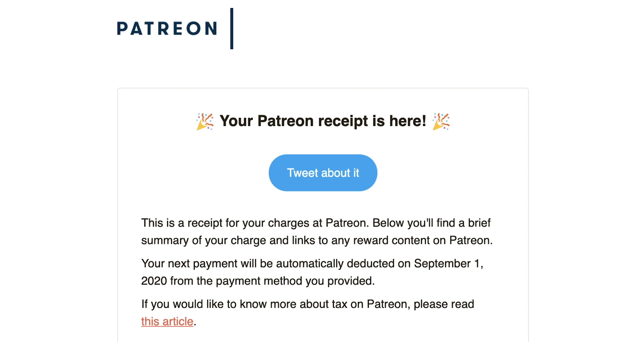Click the "September 1," date text

[x=448, y=264]
